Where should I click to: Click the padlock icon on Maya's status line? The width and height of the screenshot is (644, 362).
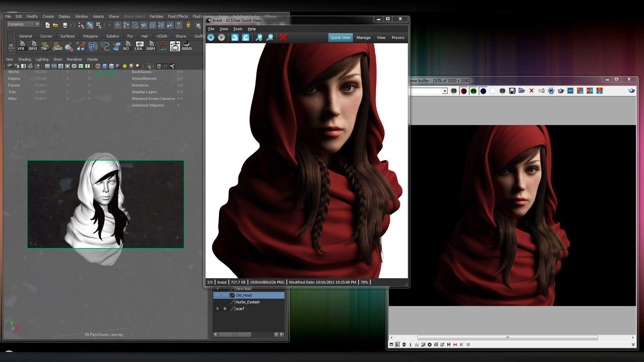189,25
